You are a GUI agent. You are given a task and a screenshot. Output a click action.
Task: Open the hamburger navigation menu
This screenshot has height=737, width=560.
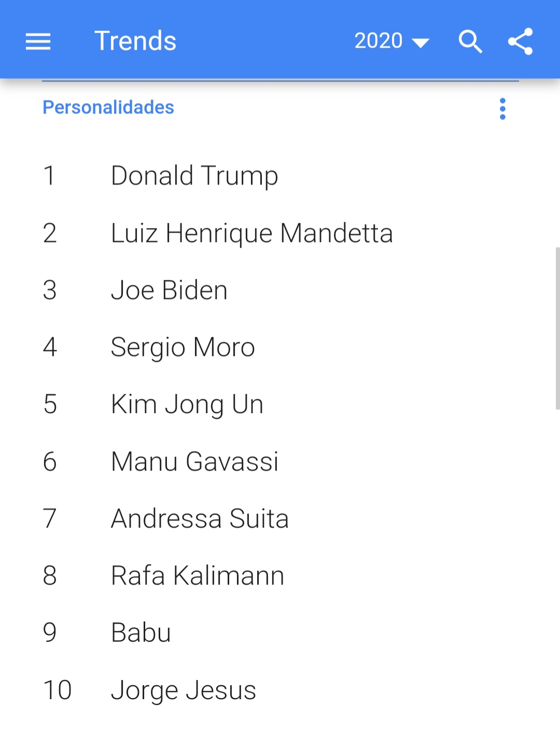click(x=38, y=41)
